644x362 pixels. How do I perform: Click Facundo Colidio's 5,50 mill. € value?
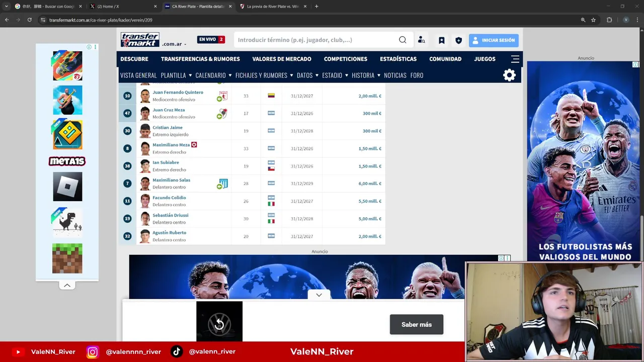370,201
